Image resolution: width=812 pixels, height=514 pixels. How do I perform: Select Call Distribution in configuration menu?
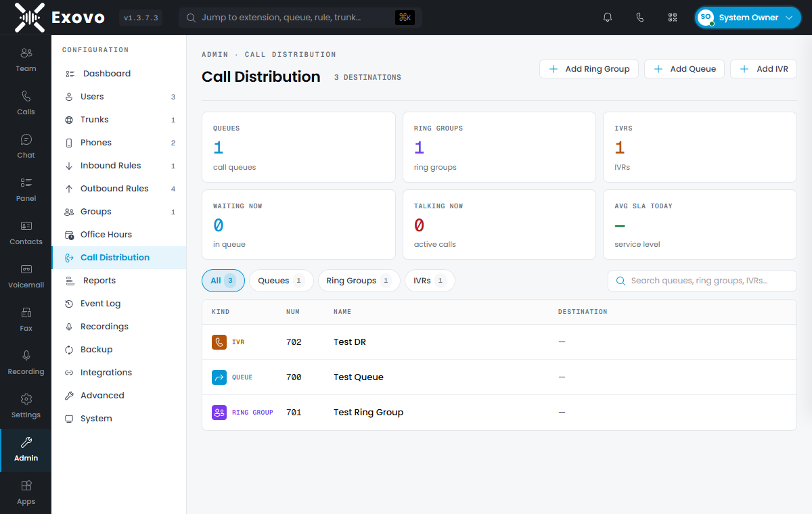pos(118,258)
